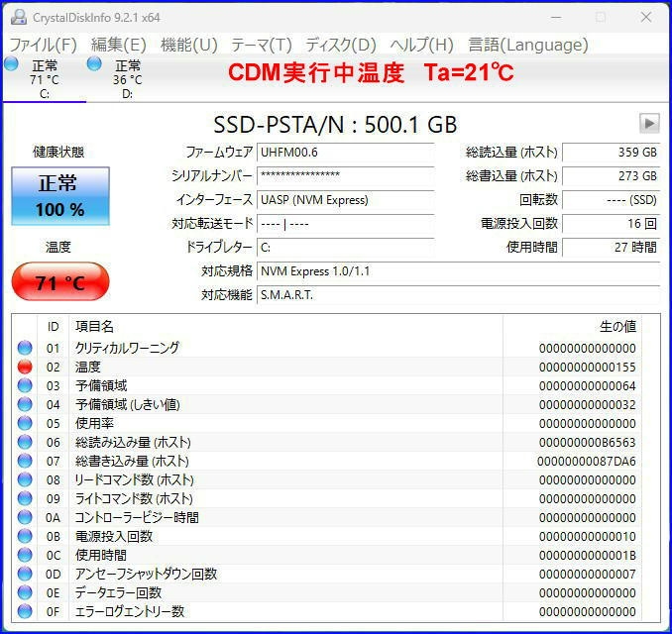Click raw value 0000000000032
The image size is (672, 634).
point(587,405)
